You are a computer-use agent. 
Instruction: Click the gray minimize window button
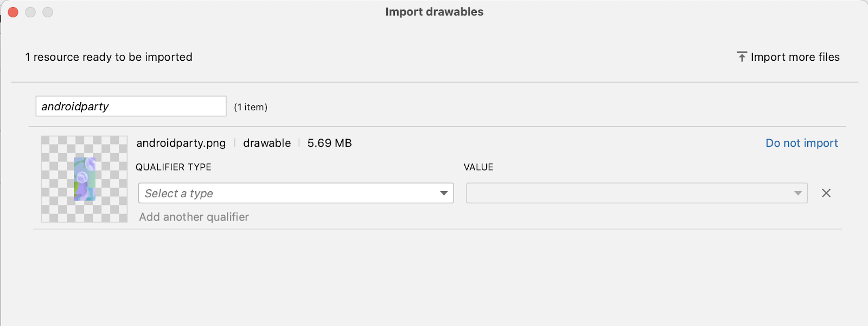click(30, 12)
